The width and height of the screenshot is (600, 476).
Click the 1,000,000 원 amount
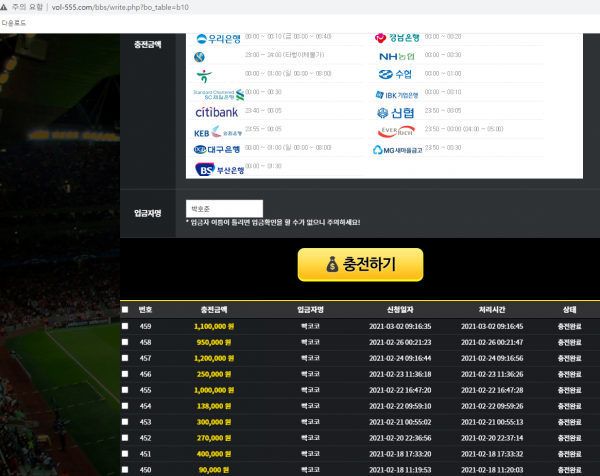[214, 390]
